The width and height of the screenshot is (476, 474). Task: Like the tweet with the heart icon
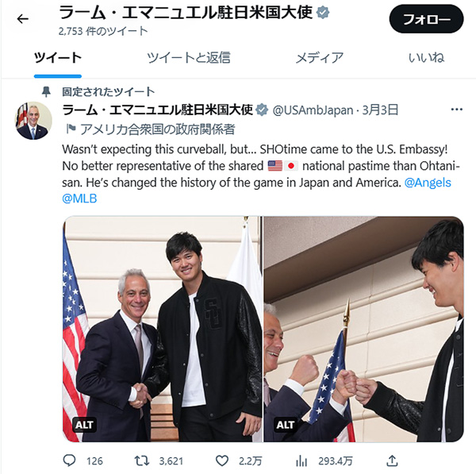222,461
